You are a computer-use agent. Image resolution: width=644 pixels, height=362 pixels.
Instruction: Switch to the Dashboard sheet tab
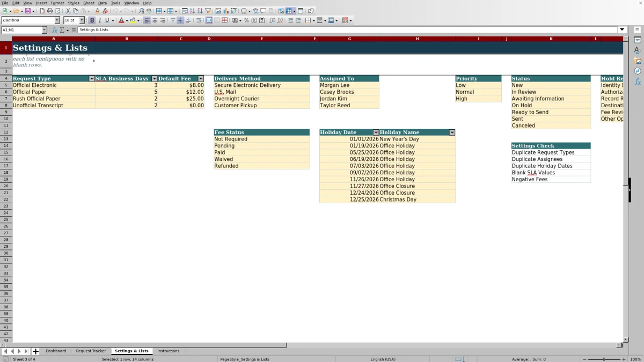pos(56,351)
